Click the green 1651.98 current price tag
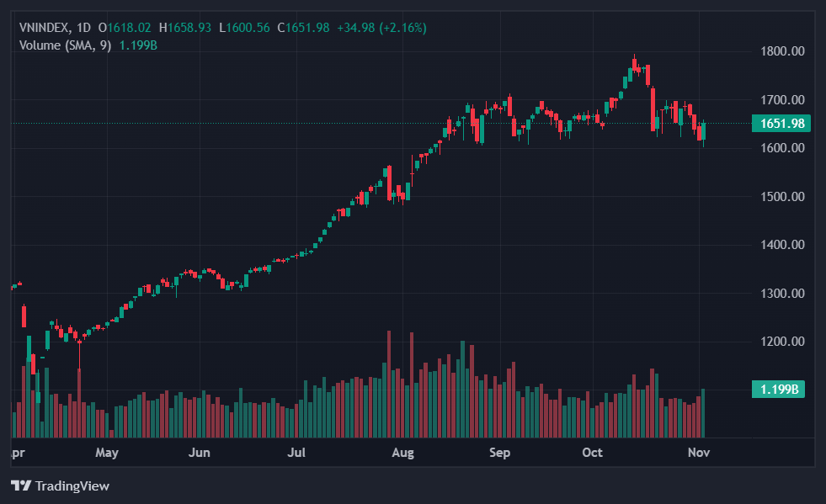 pos(782,124)
